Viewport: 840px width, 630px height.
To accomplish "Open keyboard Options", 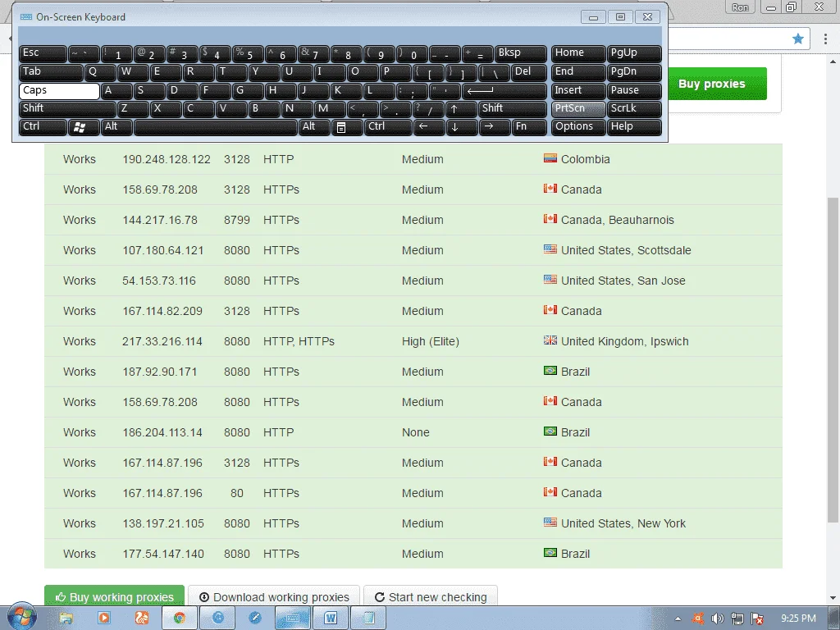I will click(x=578, y=127).
